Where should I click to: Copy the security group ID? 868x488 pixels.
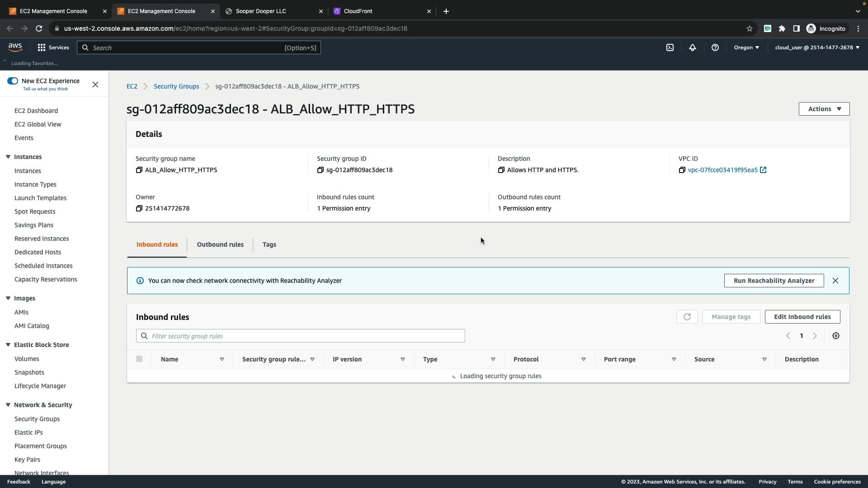tap(320, 170)
